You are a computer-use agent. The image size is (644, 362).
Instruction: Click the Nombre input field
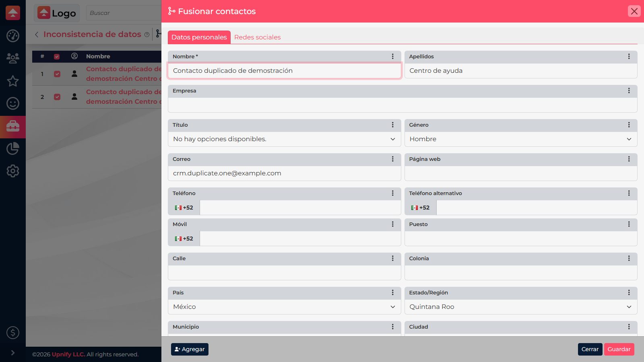(x=285, y=71)
